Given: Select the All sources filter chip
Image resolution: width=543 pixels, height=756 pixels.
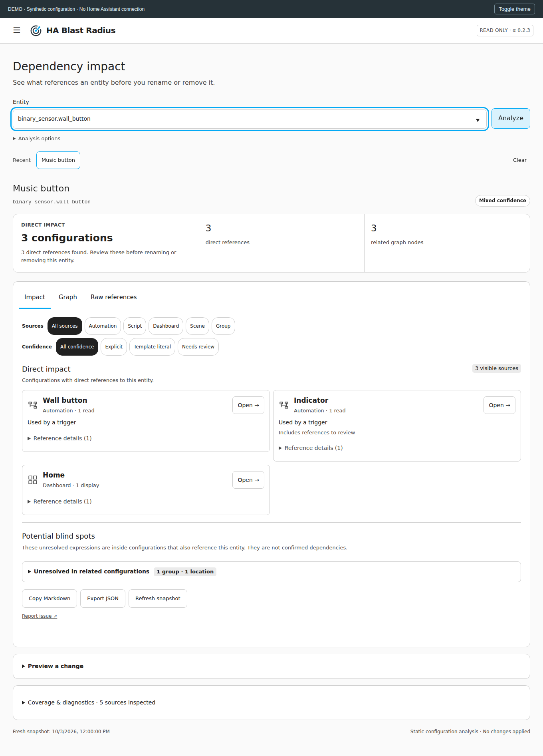Looking at the screenshot, I should tap(65, 326).
